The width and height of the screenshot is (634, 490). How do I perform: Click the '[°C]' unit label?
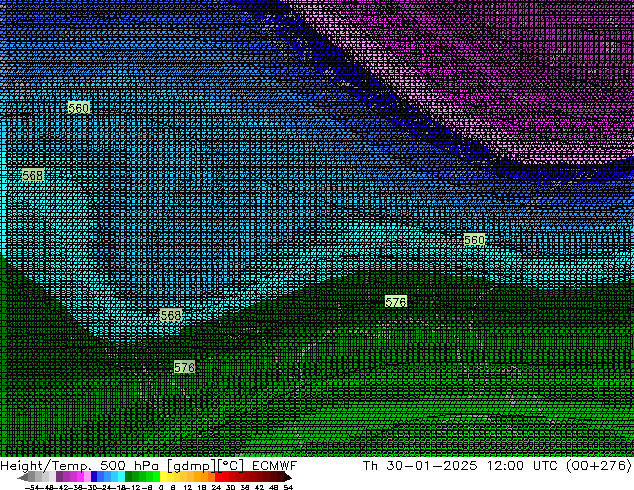231,465
